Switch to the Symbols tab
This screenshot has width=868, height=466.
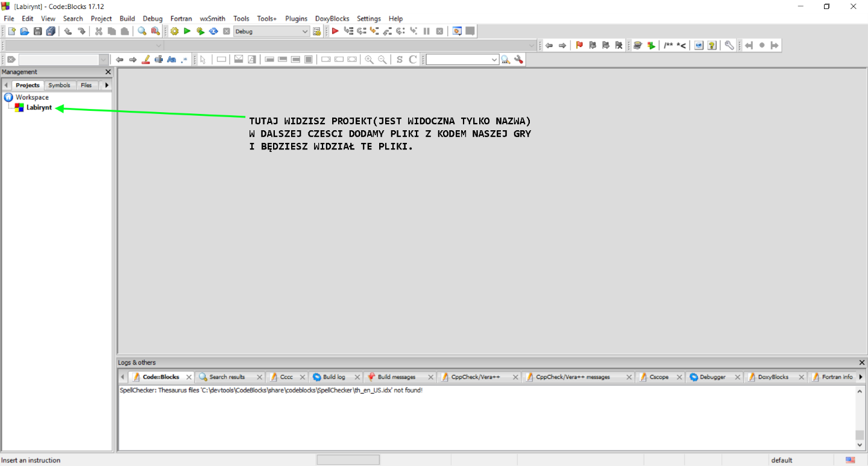59,85
